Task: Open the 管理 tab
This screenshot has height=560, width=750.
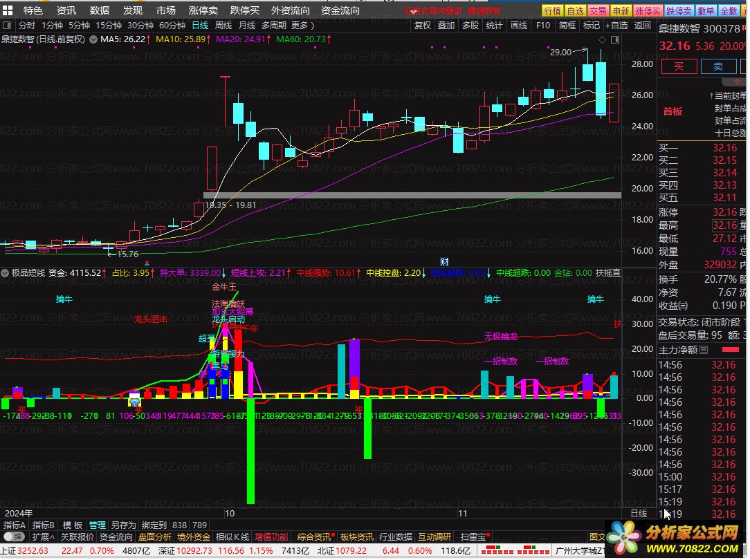Action: [98, 525]
